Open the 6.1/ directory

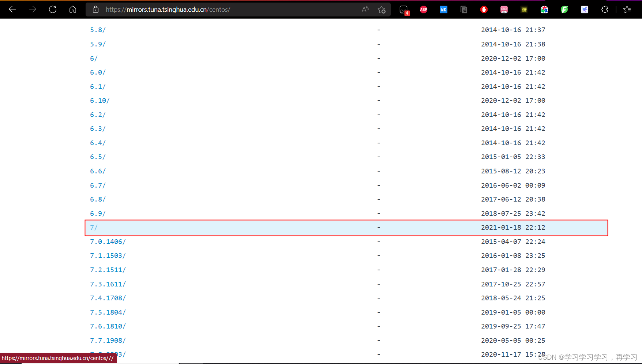(98, 87)
